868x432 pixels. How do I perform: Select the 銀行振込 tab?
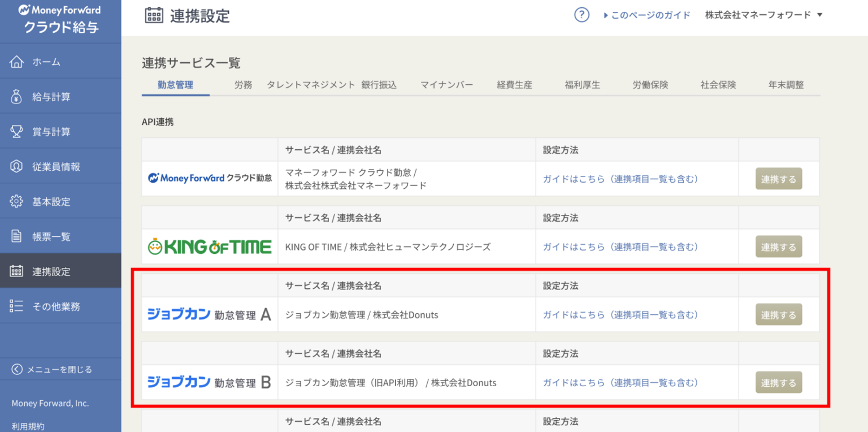379,85
